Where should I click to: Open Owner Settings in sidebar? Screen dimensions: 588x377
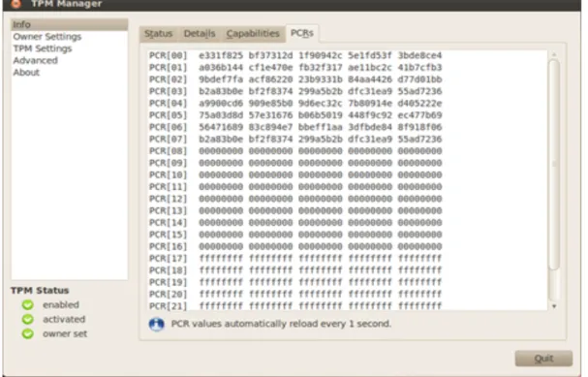(47, 37)
